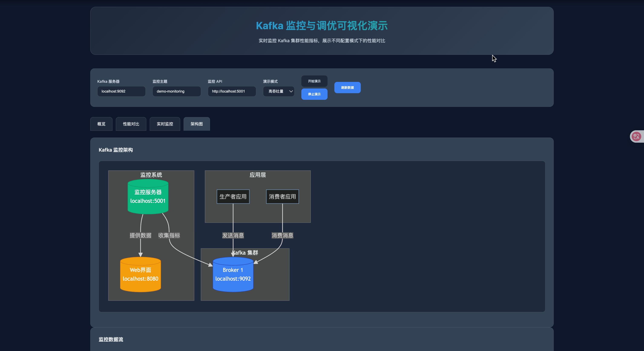Screen dimensions: 644x351
Task: Select the 架构图 tab
Action: coord(197,124)
